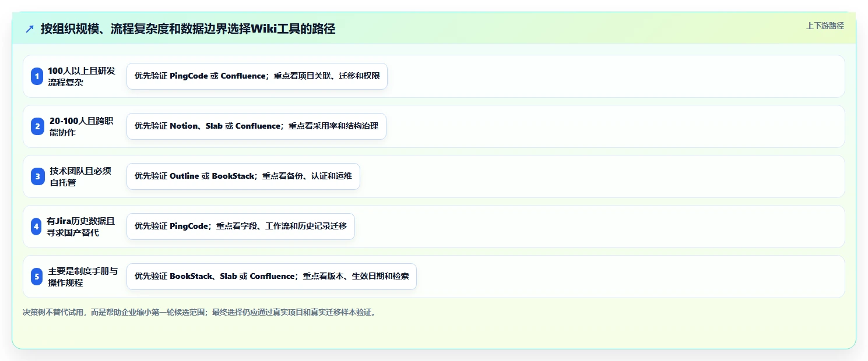The height and width of the screenshot is (361, 868).
Task: Click the step 1 number badge
Action: (x=37, y=76)
